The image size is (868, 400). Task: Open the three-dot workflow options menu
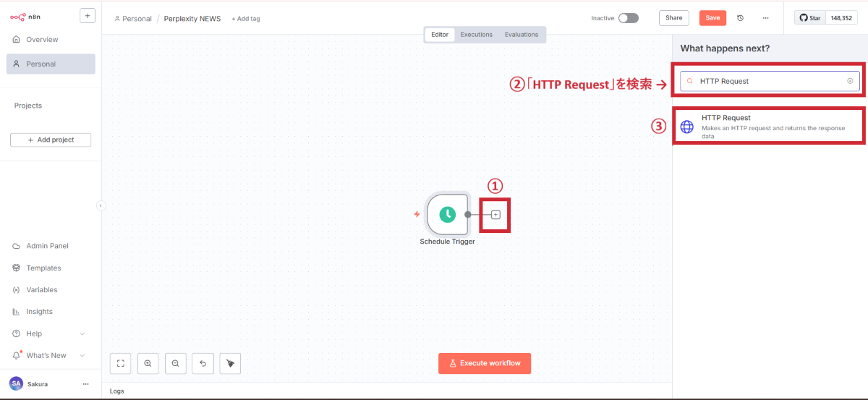765,18
